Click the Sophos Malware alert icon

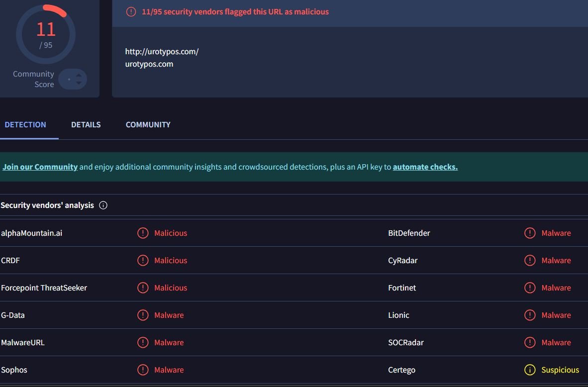(x=143, y=370)
